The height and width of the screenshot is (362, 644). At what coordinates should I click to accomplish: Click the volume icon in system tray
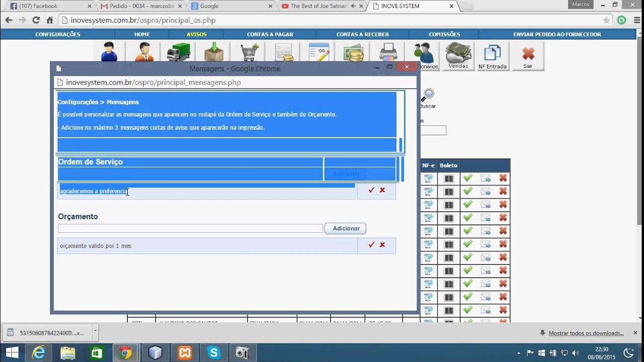[576, 352]
